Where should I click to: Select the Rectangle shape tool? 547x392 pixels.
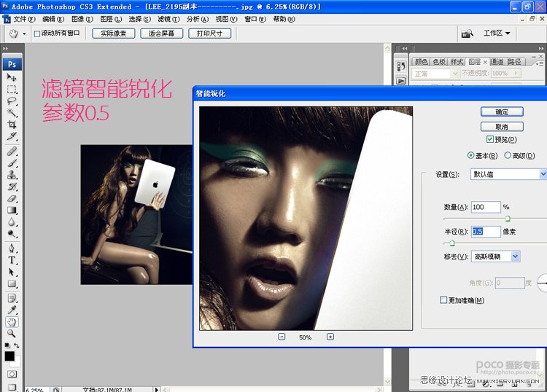(12, 283)
